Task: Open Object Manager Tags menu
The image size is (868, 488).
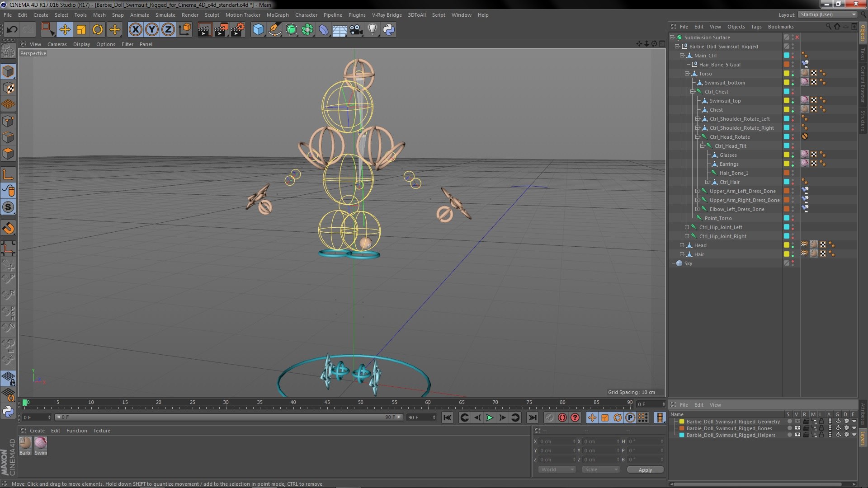Action: [756, 27]
